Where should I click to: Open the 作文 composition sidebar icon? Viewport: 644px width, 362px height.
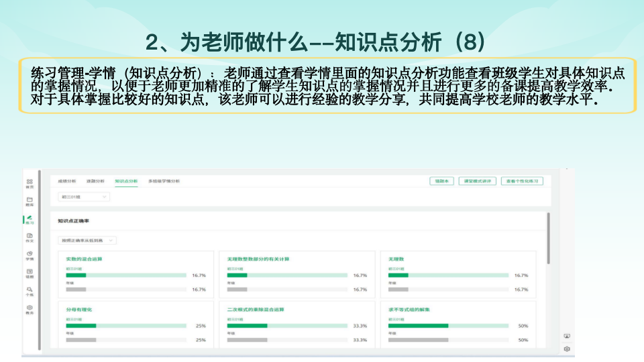(30, 237)
